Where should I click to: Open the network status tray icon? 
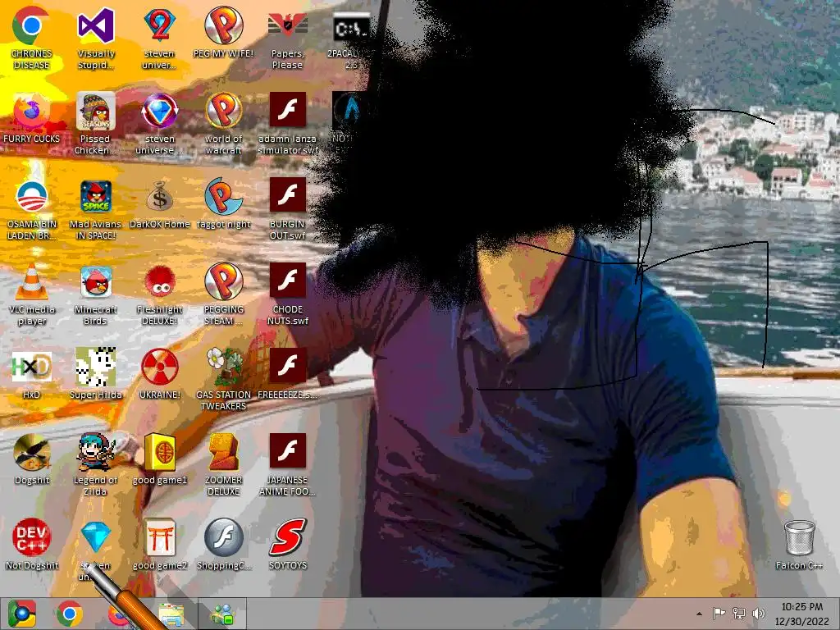click(x=739, y=614)
